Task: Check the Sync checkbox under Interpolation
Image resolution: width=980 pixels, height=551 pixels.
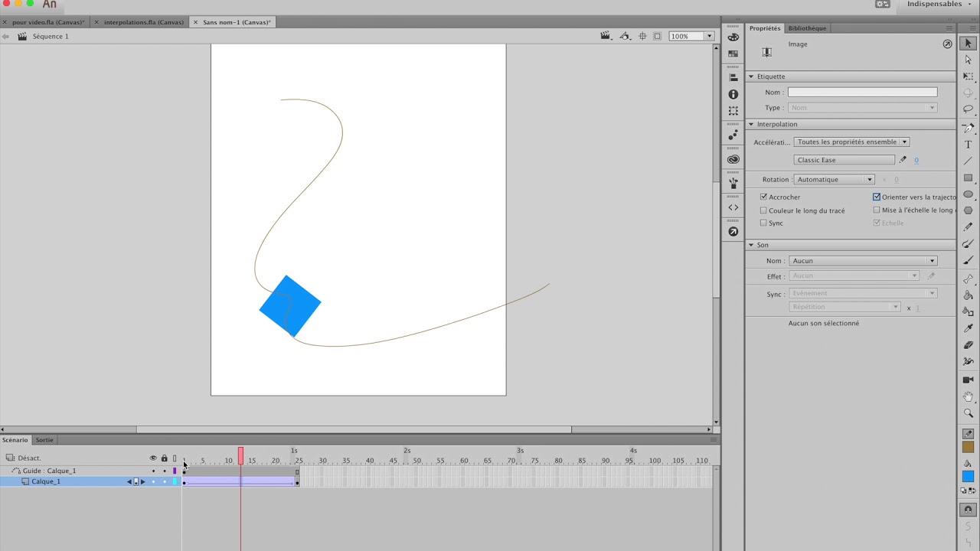Action: [763, 223]
